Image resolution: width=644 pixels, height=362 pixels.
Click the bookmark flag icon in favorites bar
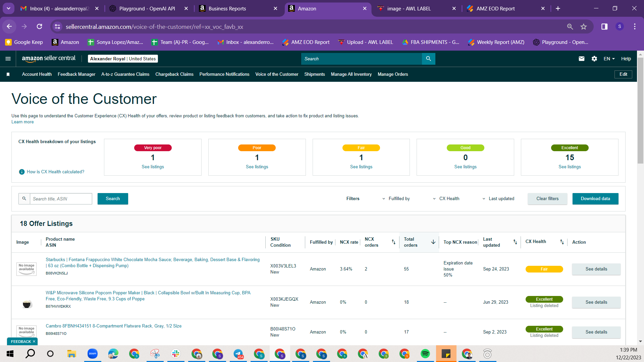pos(8,74)
